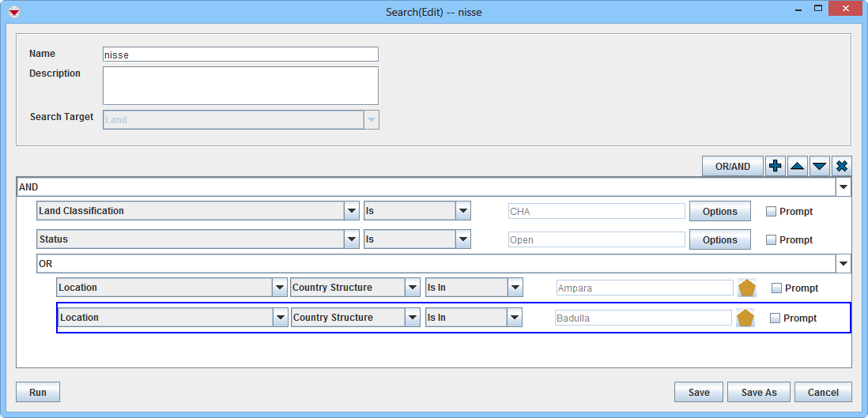Open Options for the Status row
This screenshot has height=418, width=868.
[719, 240]
